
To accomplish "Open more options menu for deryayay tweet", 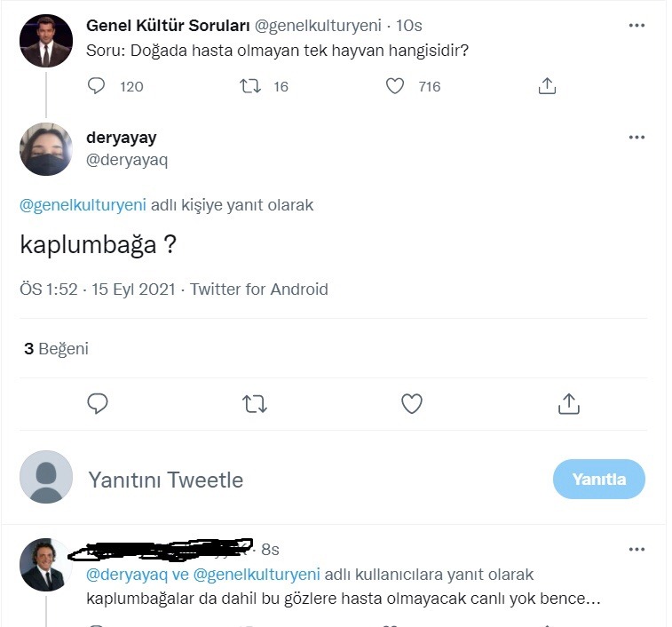I will pos(636,138).
